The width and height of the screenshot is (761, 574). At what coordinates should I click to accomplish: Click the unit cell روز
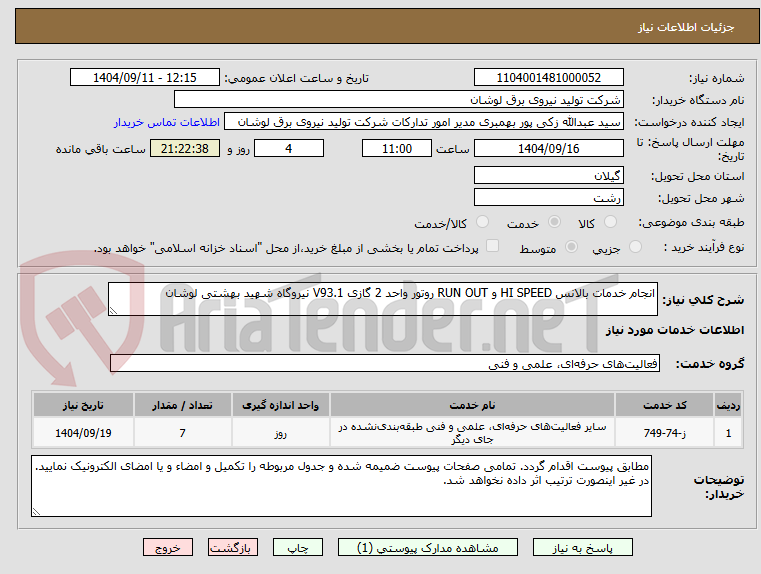pyautogui.click(x=281, y=433)
